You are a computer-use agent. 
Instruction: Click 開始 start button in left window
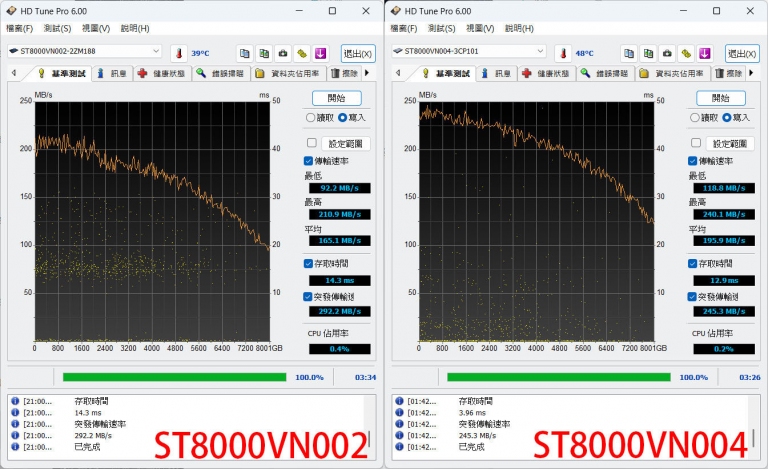pyautogui.click(x=337, y=98)
